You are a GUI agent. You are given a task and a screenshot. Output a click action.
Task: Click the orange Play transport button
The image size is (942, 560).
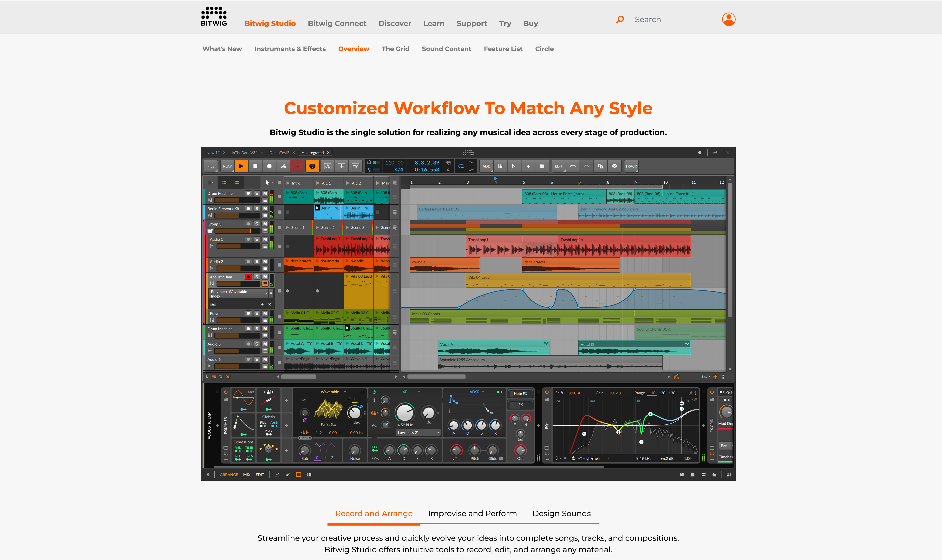tap(241, 166)
